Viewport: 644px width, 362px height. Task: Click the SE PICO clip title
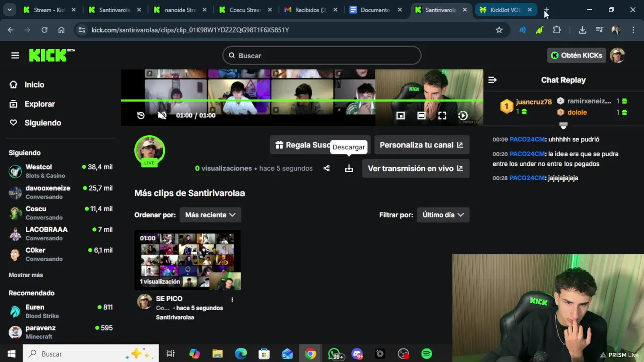pos(169,299)
